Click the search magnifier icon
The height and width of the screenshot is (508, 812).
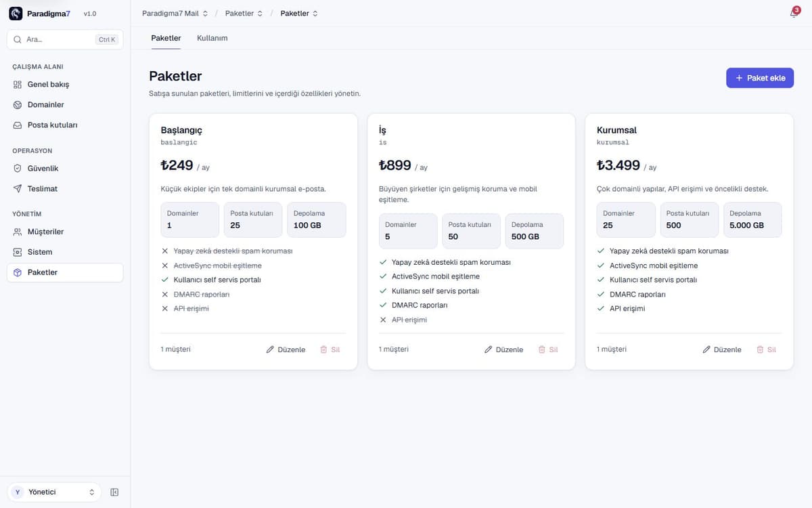pyautogui.click(x=18, y=40)
